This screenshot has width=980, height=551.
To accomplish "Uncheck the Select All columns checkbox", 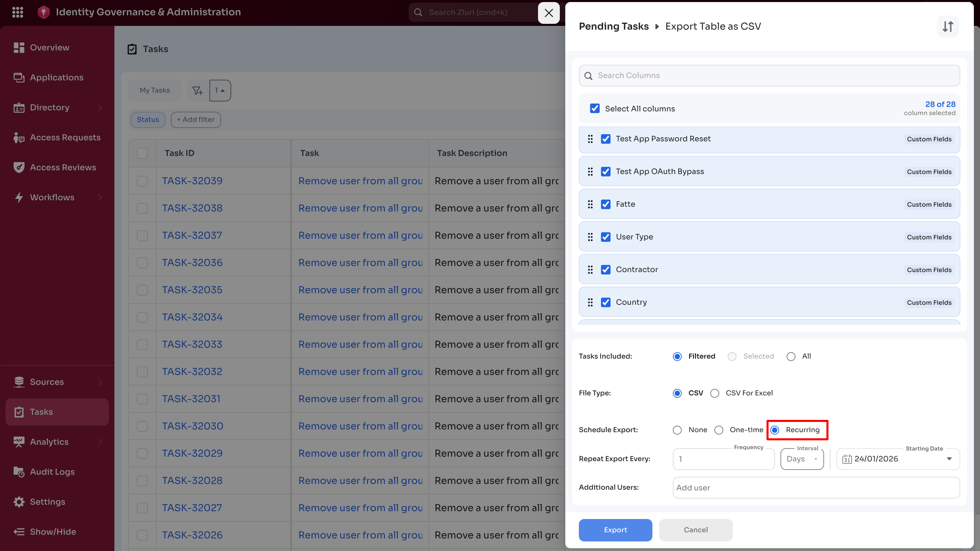I will 595,108.
